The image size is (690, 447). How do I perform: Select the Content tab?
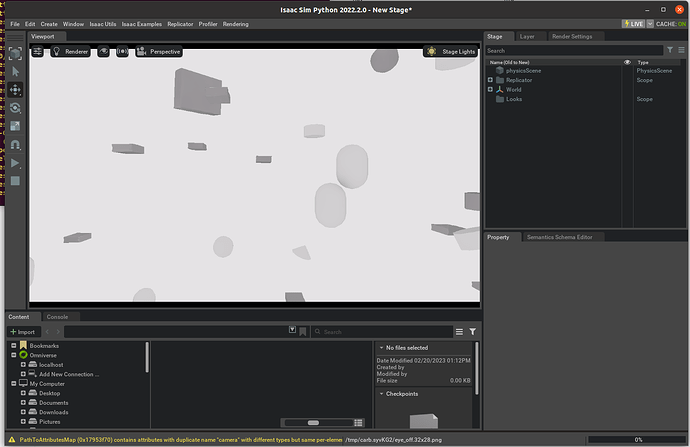(18, 317)
